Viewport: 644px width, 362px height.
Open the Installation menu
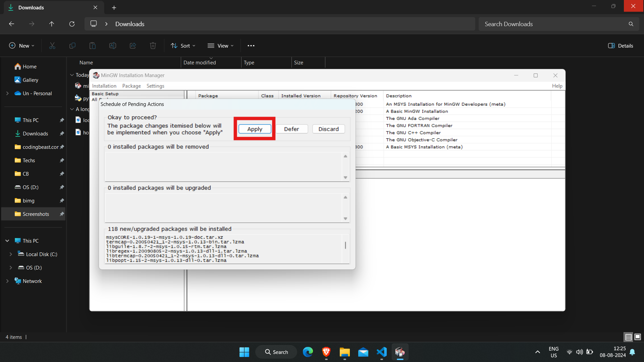104,85
